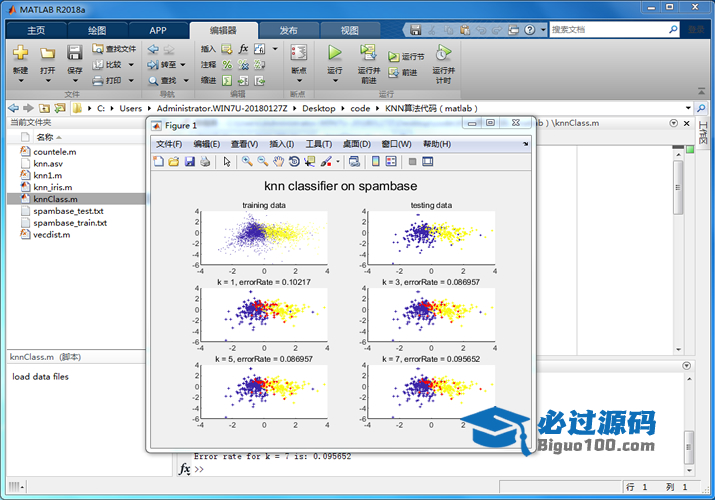This screenshot has height=500, width=715.
Task: Select the Pan hand tool in Figure 1
Action: coord(278,161)
